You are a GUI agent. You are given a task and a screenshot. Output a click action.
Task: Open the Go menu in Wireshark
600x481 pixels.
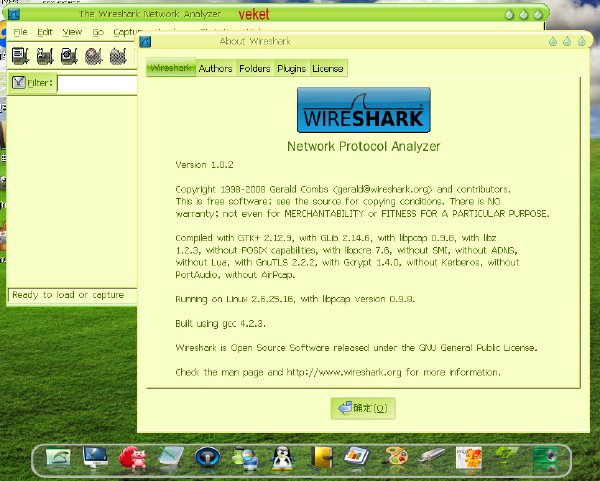98,32
